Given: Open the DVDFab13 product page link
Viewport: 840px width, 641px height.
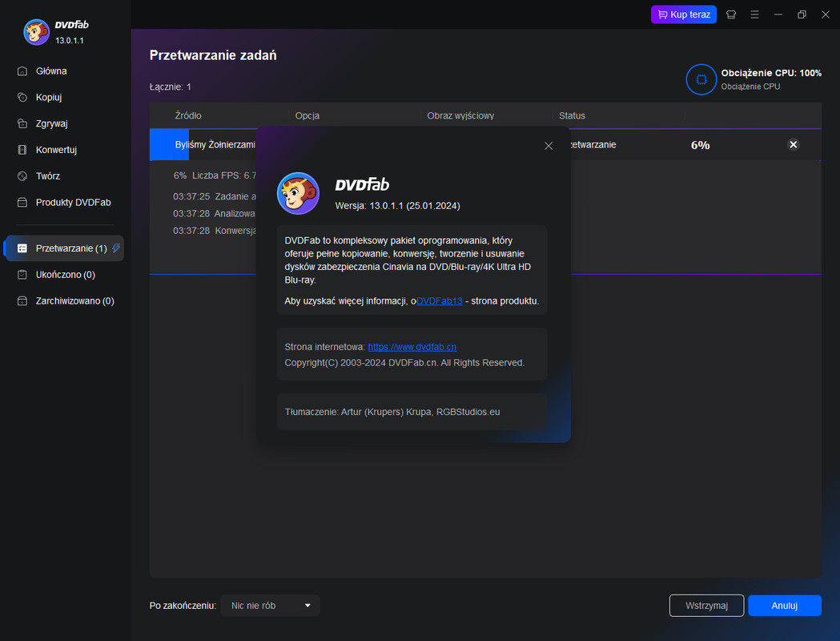Looking at the screenshot, I should 440,300.
